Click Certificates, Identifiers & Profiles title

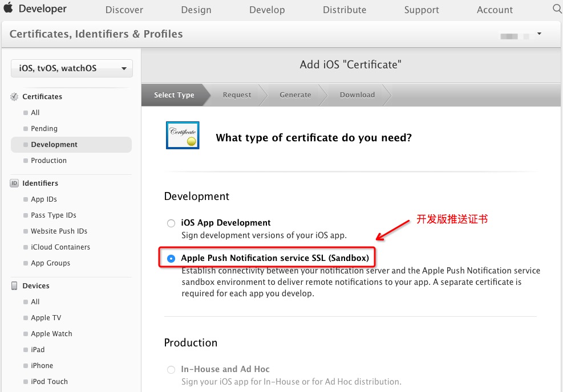(x=96, y=34)
